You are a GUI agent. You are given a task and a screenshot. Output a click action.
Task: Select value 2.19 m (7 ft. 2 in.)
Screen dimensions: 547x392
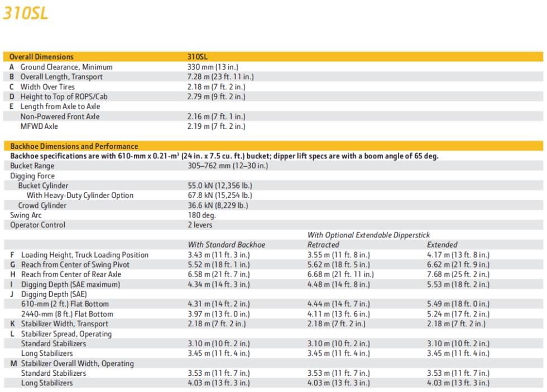point(217,126)
